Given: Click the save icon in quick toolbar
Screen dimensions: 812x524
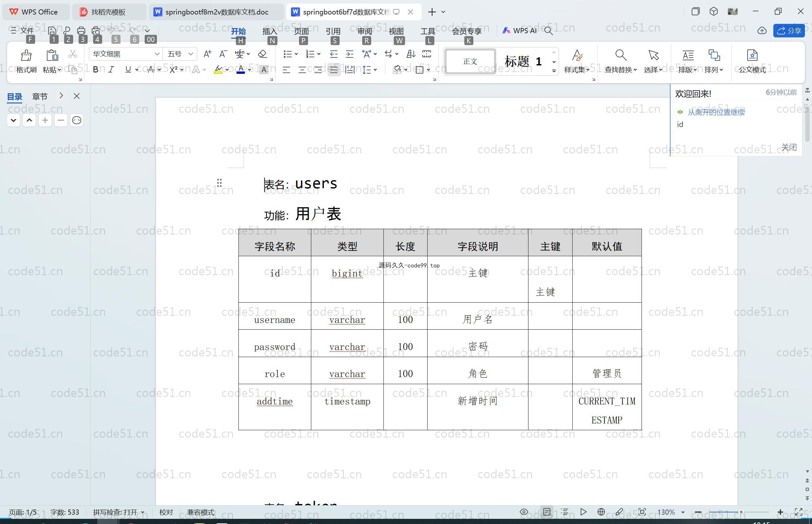Looking at the screenshot, I should tap(52, 31).
